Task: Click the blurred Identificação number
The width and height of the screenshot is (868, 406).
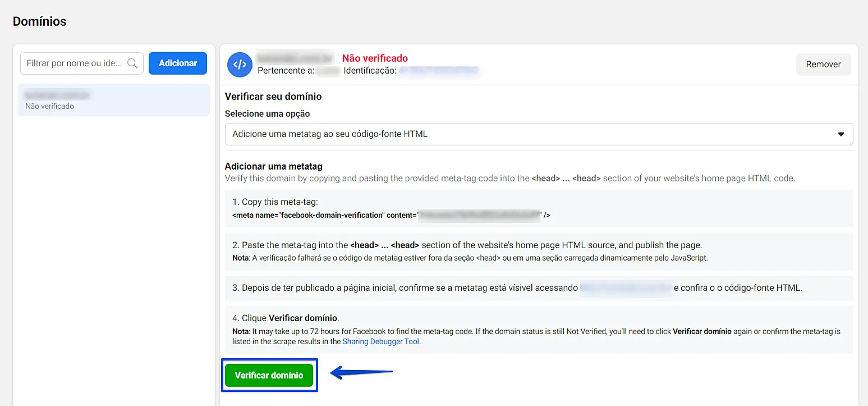Action: coord(438,71)
